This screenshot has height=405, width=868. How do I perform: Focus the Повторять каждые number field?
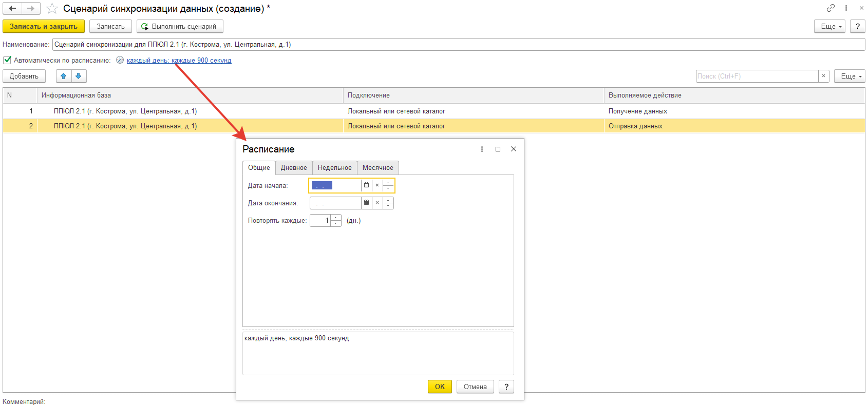pyautogui.click(x=320, y=220)
